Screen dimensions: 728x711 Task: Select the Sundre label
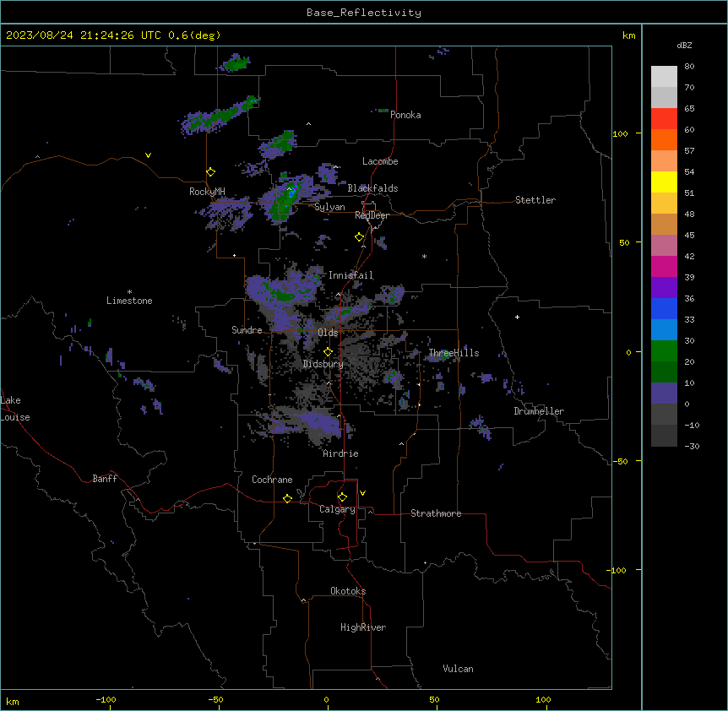coord(247,330)
